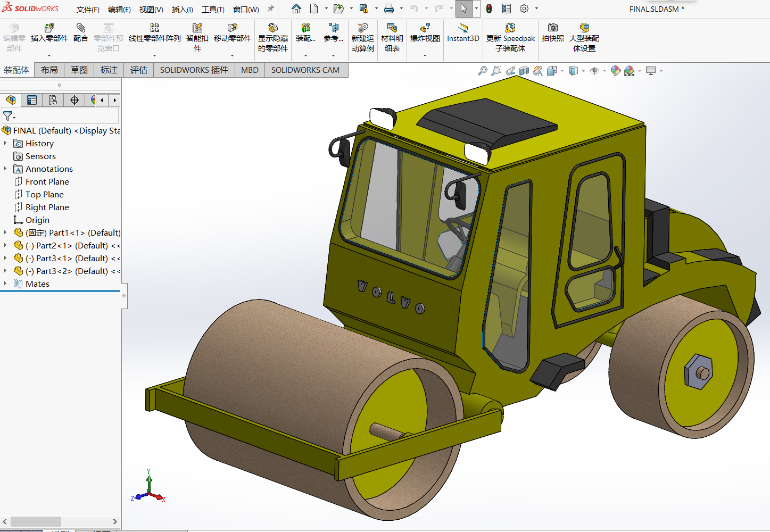
Task: Click the Home icon in the top toolbar
Action: [x=296, y=9]
